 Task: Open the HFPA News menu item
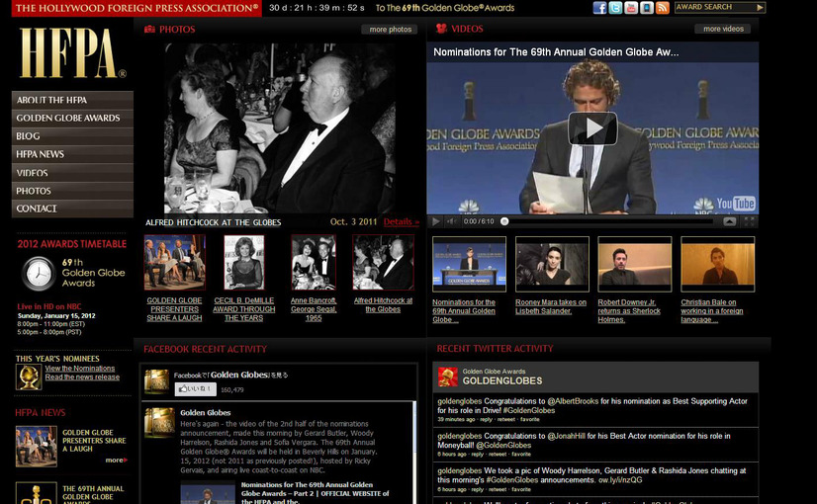click(72, 154)
